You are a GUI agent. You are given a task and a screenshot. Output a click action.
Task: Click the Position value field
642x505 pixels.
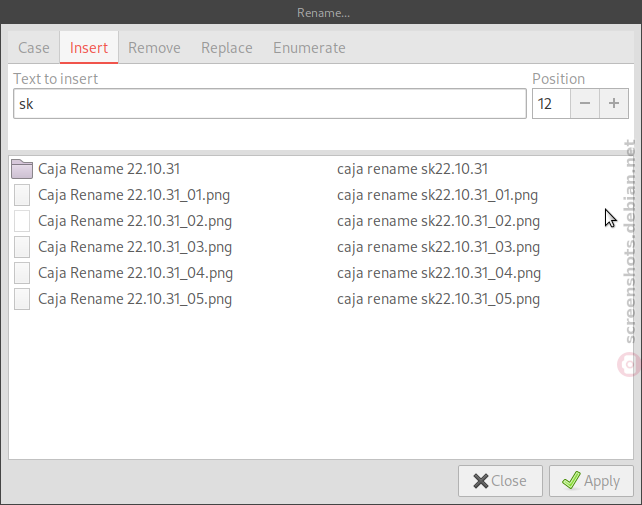(551, 104)
